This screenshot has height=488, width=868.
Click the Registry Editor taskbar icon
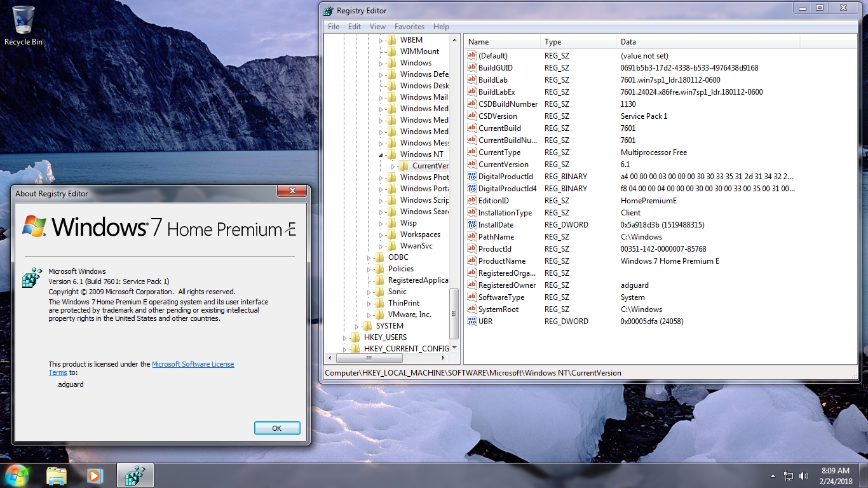point(135,475)
